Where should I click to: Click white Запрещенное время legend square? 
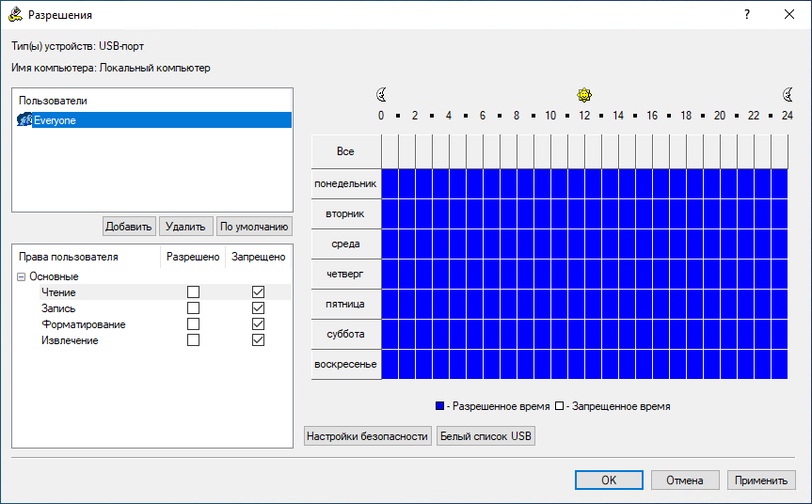point(559,406)
